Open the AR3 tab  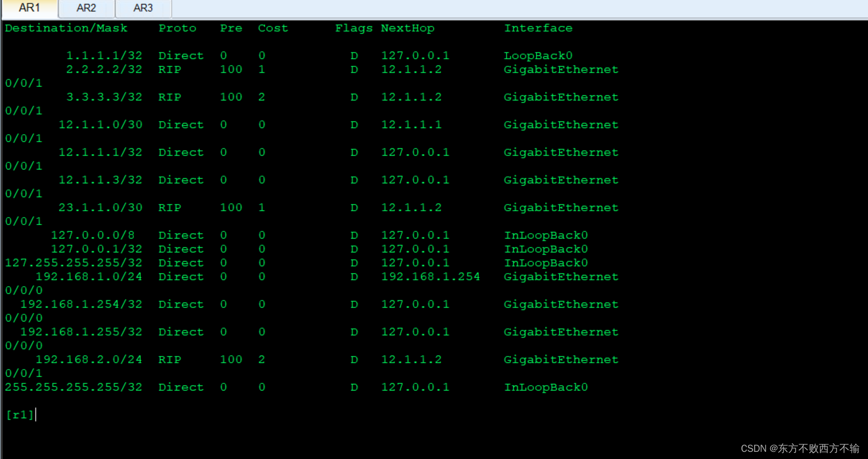pos(143,8)
